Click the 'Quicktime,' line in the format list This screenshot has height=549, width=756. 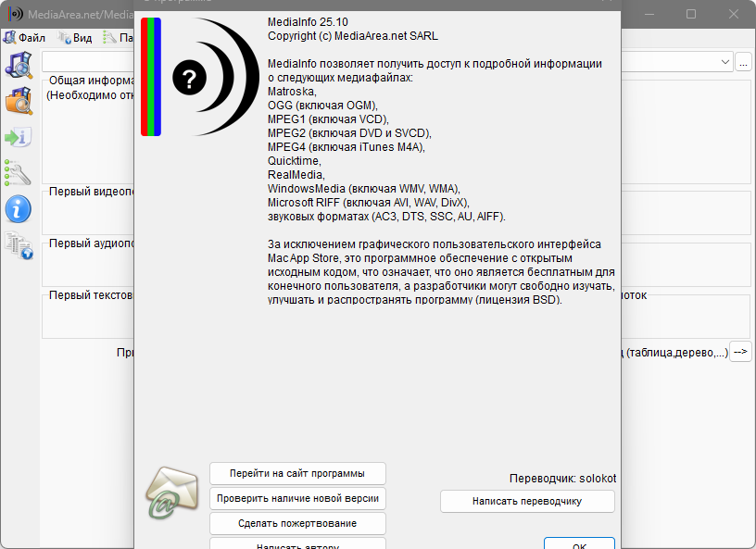(294, 161)
